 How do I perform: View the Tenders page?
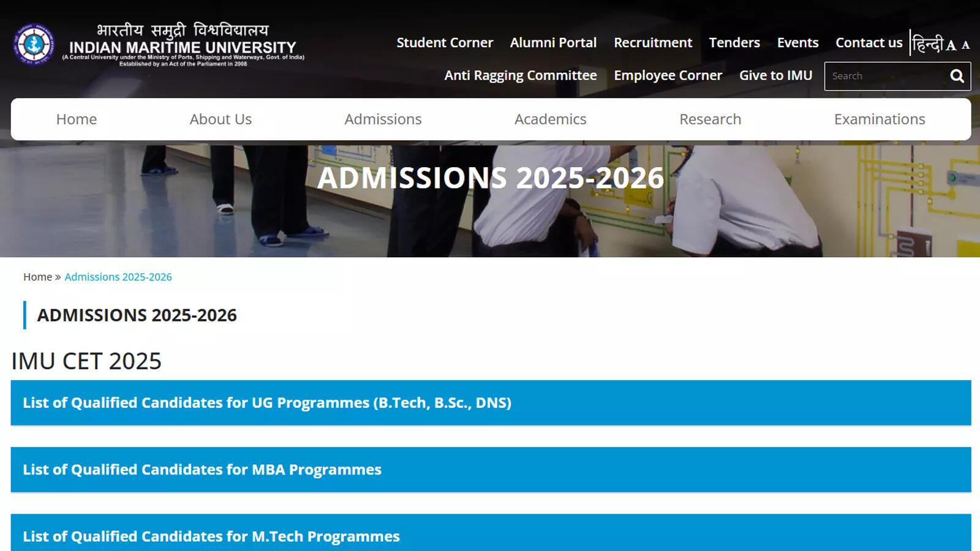coord(734,43)
